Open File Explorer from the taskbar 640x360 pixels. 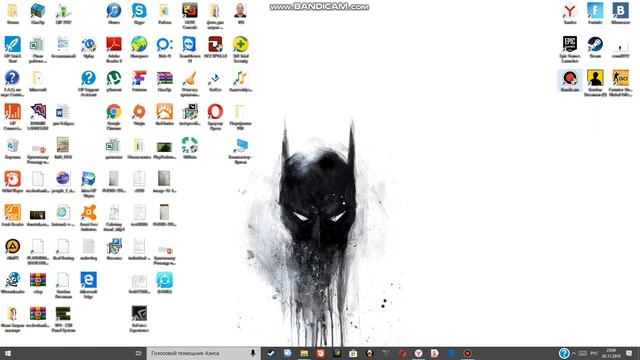304,353
